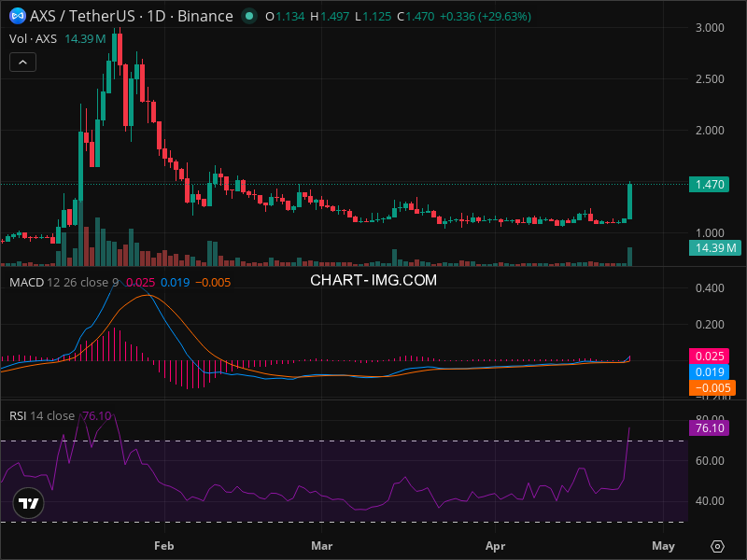
Task: Click the 60.00 RSI scale label
Action: pyautogui.click(x=710, y=460)
